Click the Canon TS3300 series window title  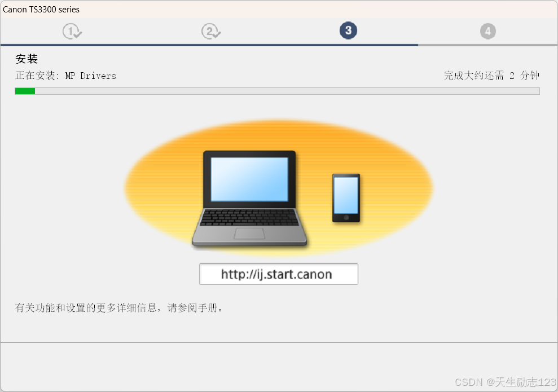pos(41,10)
